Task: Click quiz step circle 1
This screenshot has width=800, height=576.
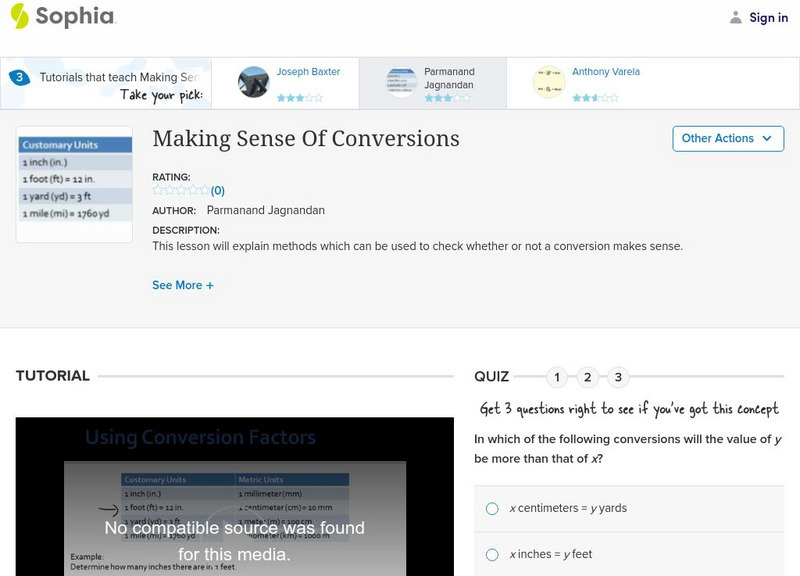Action: (x=558, y=377)
